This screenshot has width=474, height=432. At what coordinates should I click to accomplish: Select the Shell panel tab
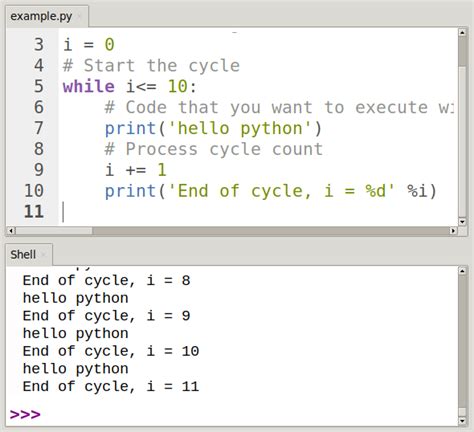click(x=29, y=255)
